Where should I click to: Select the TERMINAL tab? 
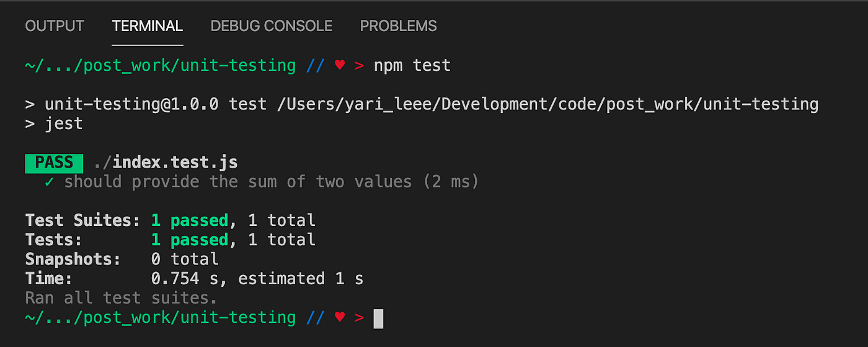pos(148,26)
